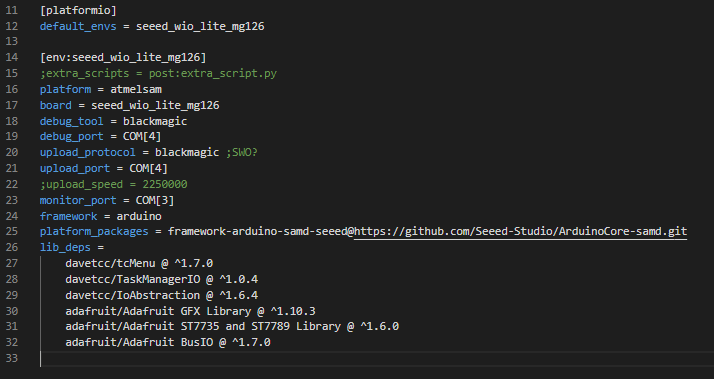Click the upload_port key

(x=75, y=169)
